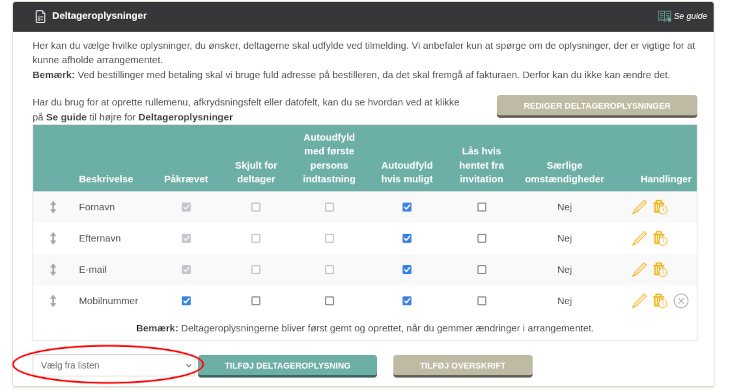730x392 pixels.
Task: Open the Vælg fra listen dropdown
Action: coord(115,365)
